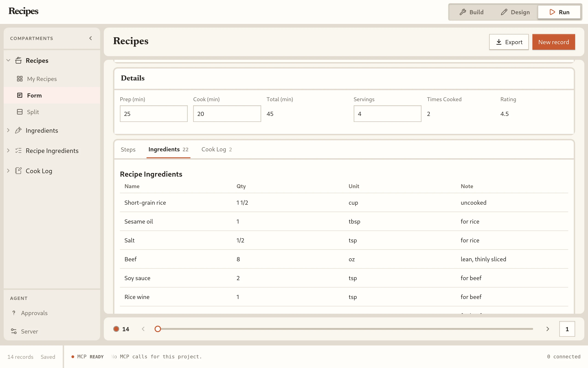Click the Short-grain rice row name
This screenshot has height=368, width=588.
tap(145, 202)
